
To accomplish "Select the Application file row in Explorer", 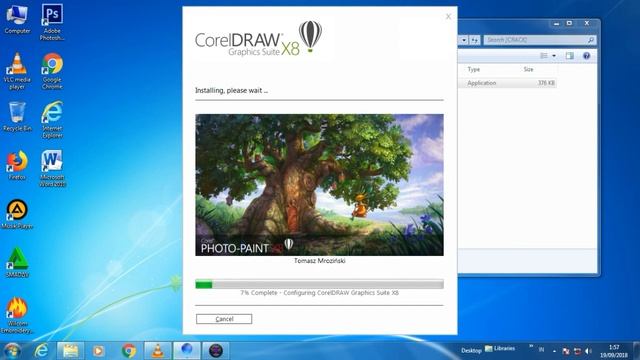I will [508, 83].
